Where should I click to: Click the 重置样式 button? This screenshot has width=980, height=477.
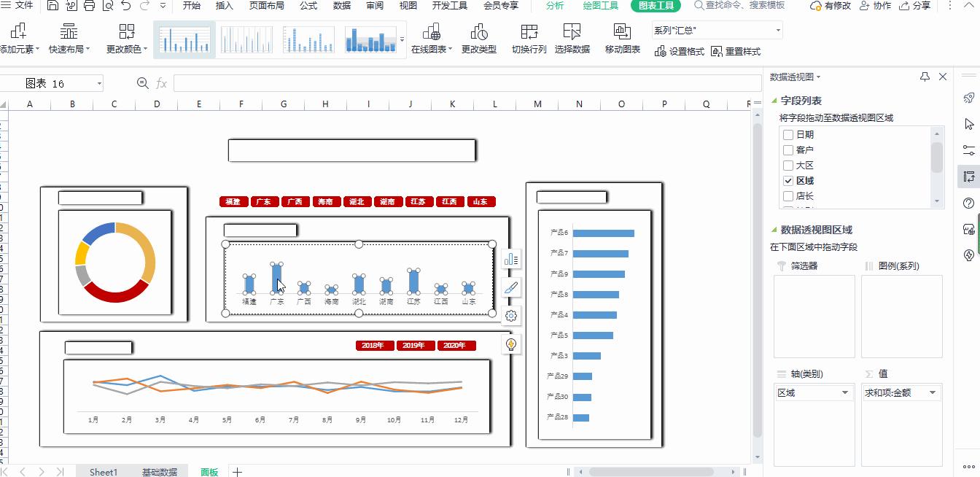[x=736, y=51]
